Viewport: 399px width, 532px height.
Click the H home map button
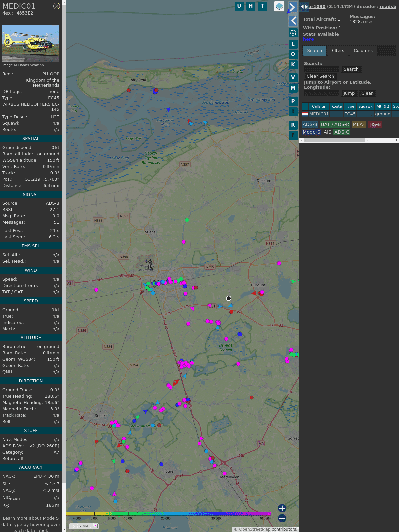point(251,6)
